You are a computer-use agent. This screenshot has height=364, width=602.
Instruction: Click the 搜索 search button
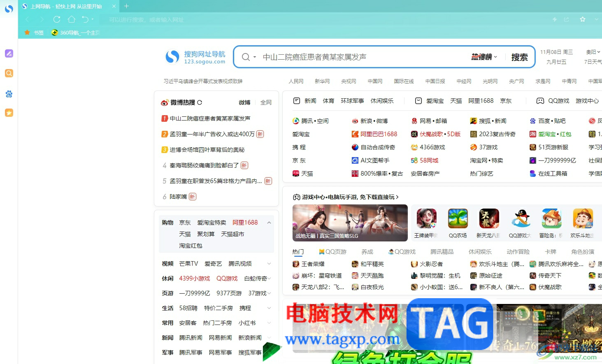519,57
